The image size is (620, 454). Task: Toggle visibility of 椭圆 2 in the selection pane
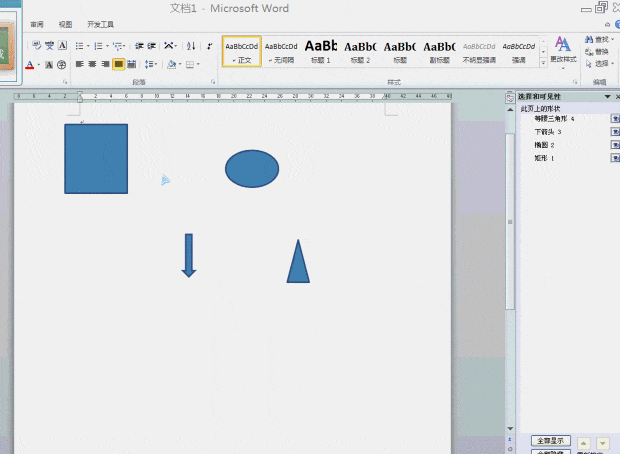[x=615, y=145]
